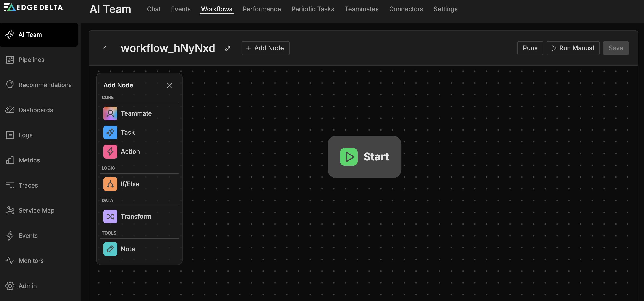Open the Pipelines section in the sidebar
644x301 pixels.
click(x=31, y=60)
